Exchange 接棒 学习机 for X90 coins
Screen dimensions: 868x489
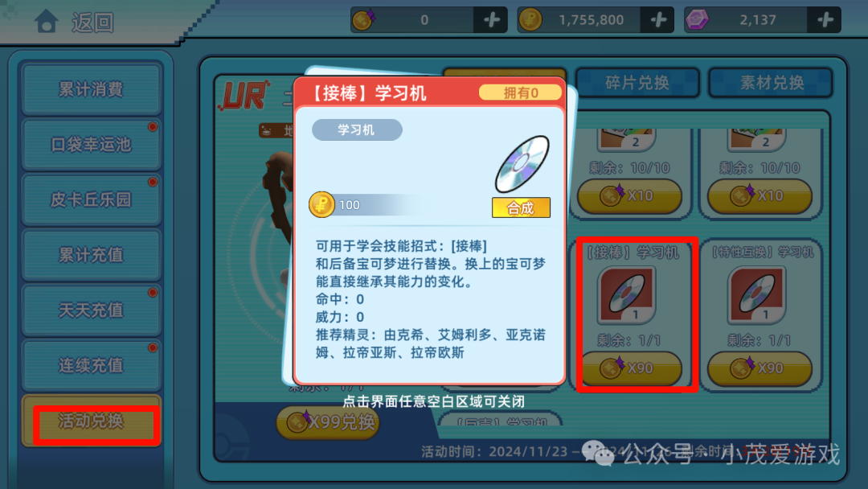(631, 368)
